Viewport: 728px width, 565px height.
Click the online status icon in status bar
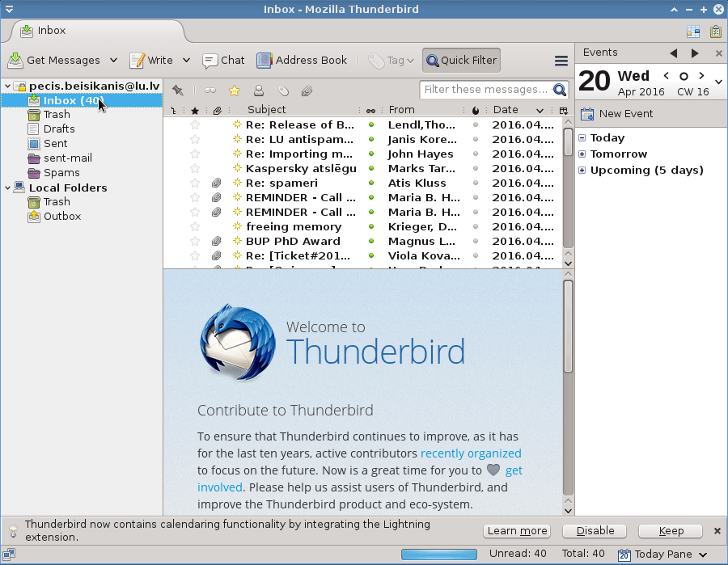9,554
